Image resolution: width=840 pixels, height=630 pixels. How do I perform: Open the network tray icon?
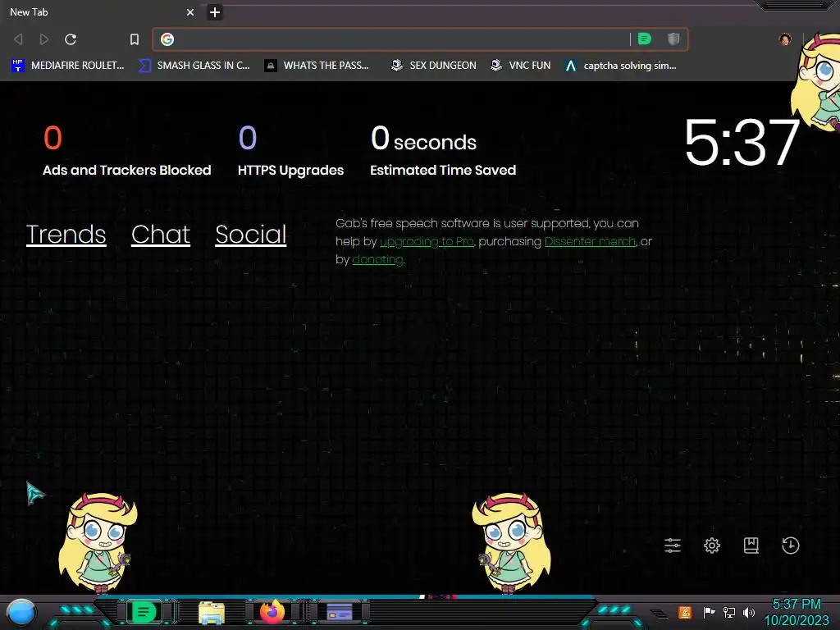click(x=729, y=612)
